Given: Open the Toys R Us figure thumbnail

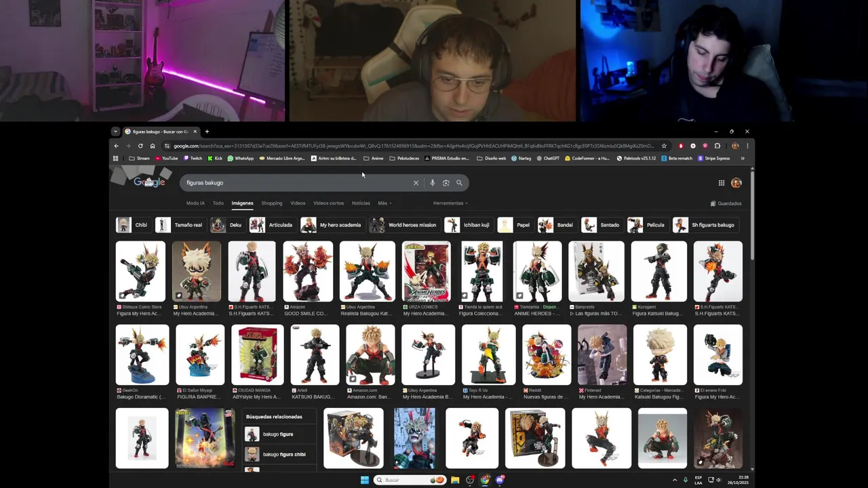Looking at the screenshot, I should click(489, 354).
